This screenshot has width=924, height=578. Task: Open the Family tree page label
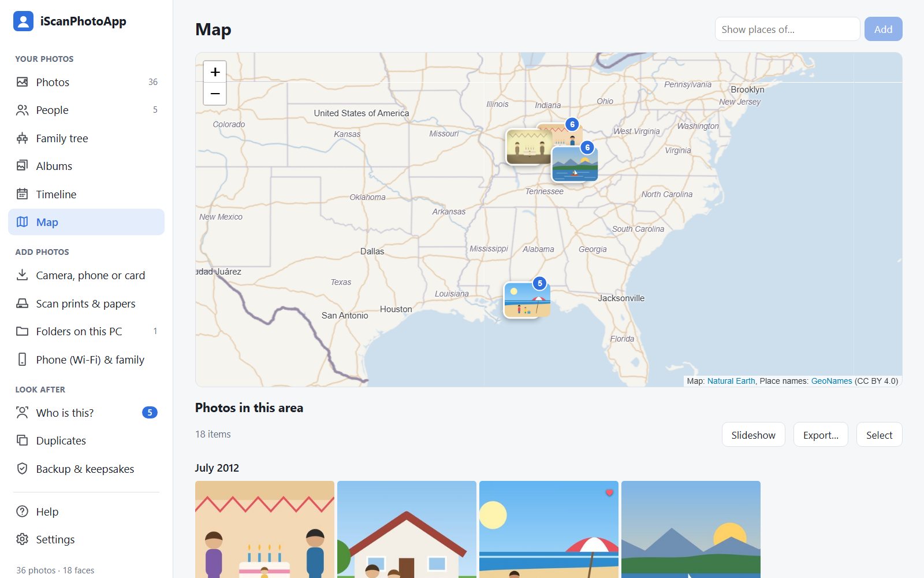coord(62,138)
